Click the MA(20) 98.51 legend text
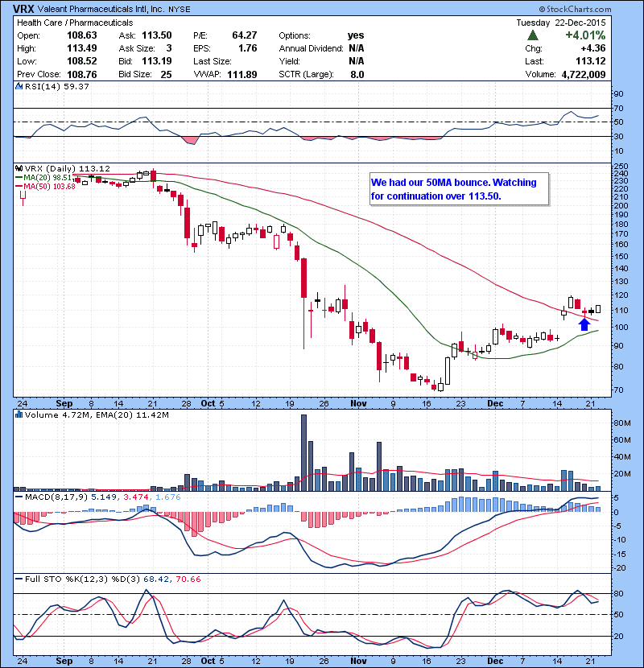Image resolution: width=644 pixels, height=668 pixels. coord(49,177)
